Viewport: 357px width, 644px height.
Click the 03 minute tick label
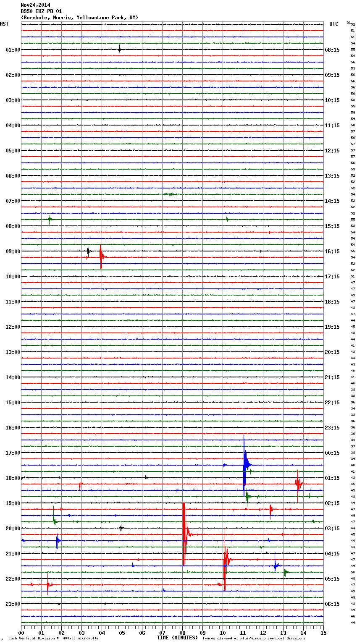[81, 633]
